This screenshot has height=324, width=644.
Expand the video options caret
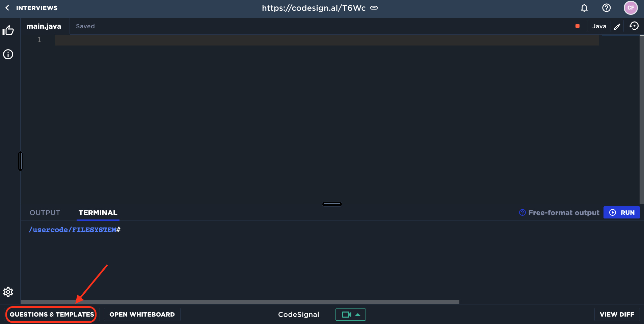(358, 315)
